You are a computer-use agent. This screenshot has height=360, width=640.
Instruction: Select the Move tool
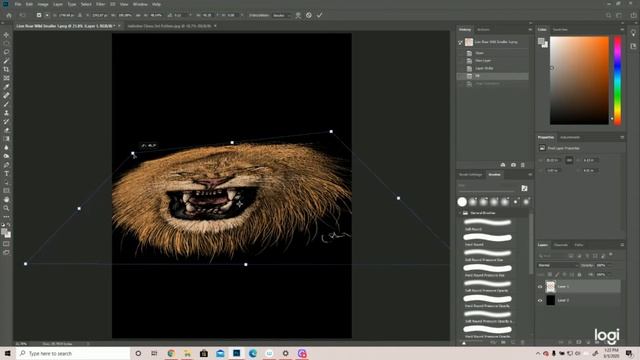click(x=6, y=35)
